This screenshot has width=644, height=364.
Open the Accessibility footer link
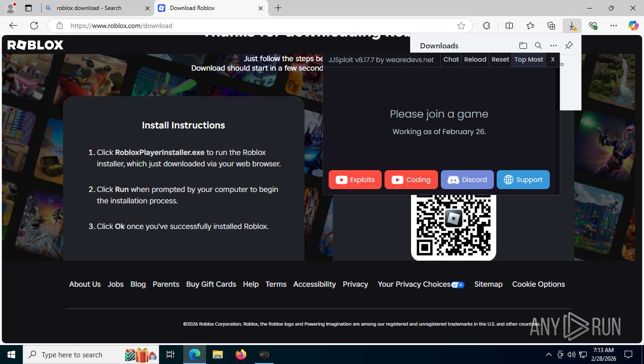[x=314, y=284]
